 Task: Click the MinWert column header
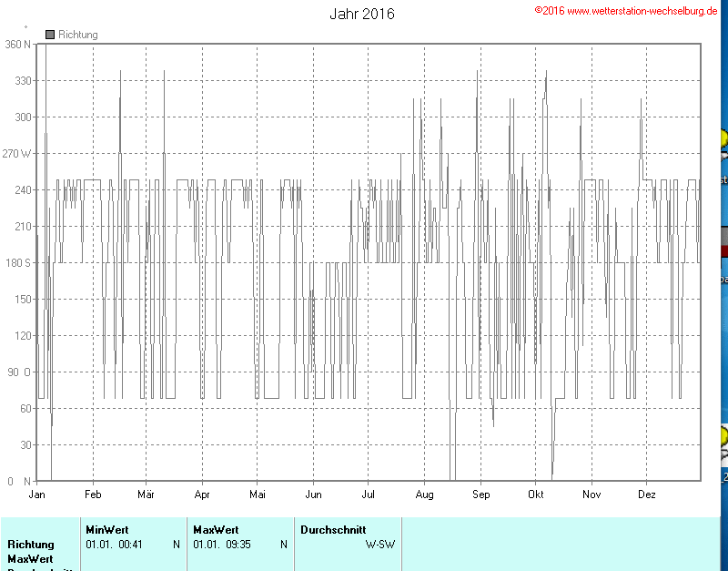point(107,530)
